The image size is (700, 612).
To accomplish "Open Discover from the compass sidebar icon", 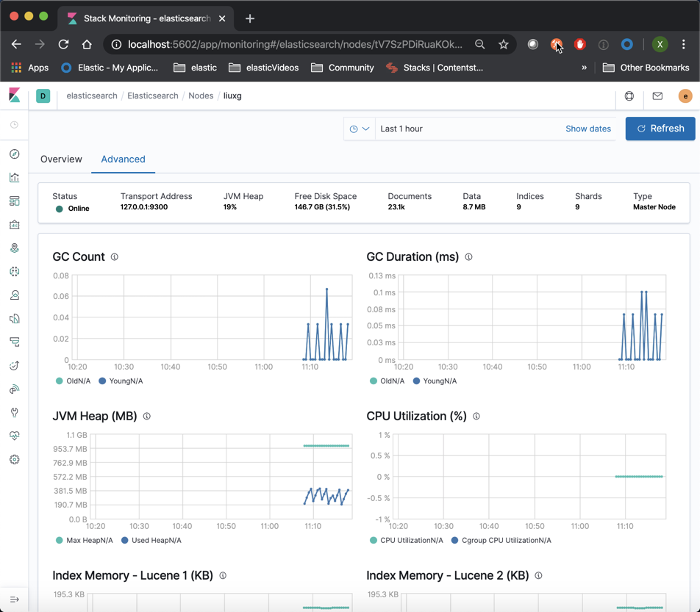I will (14, 154).
